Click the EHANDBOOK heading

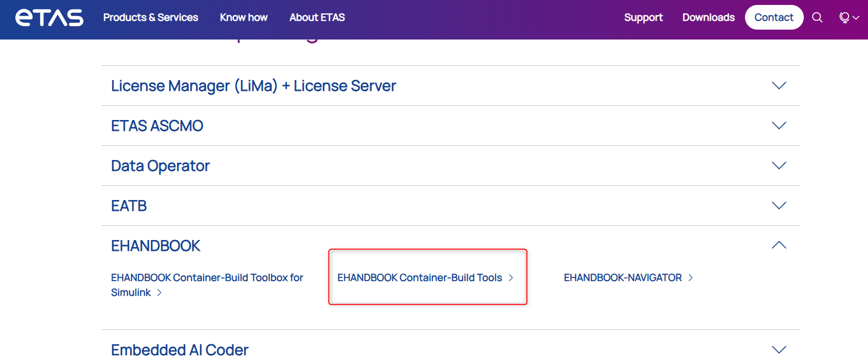156,246
